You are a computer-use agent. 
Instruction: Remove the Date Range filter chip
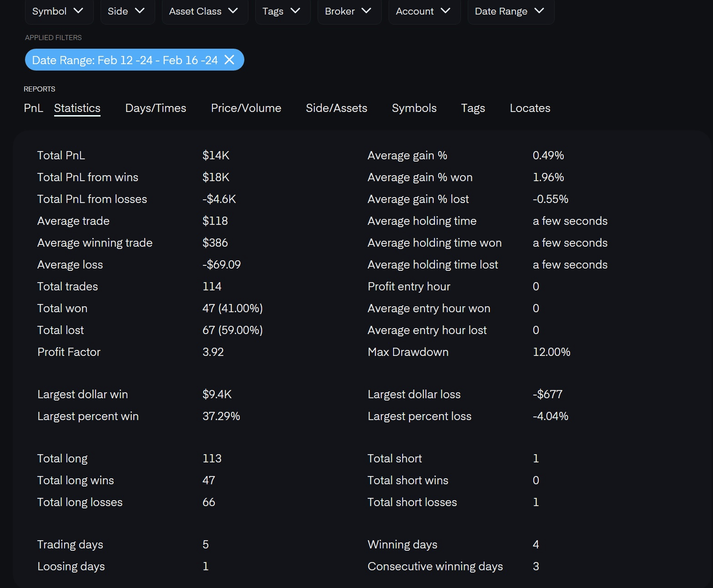[230, 60]
